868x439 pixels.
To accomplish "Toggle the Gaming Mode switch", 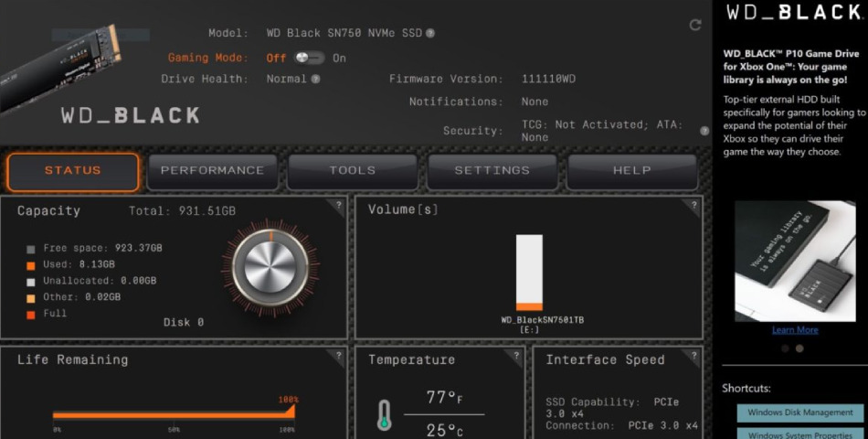I will (310, 58).
